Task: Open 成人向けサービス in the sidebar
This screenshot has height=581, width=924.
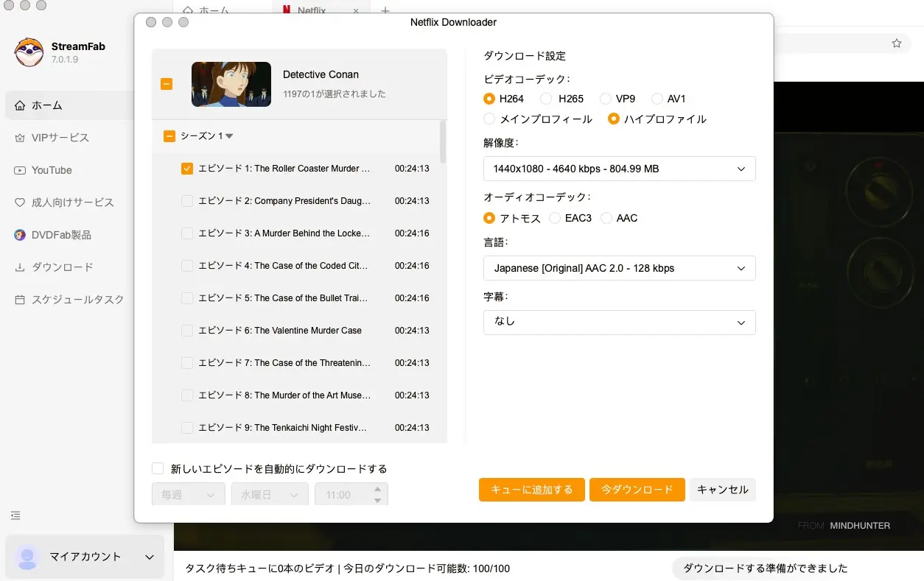Action: [x=70, y=203]
